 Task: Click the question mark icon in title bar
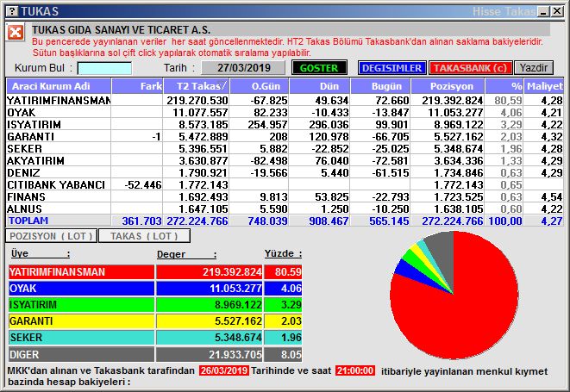pyautogui.click(x=12, y=11)
